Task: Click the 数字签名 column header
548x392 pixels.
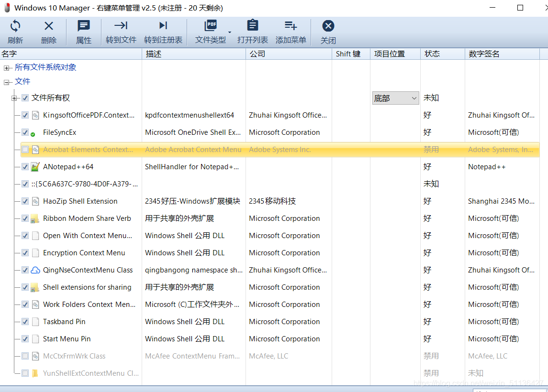Action: [x=502, y=54]
